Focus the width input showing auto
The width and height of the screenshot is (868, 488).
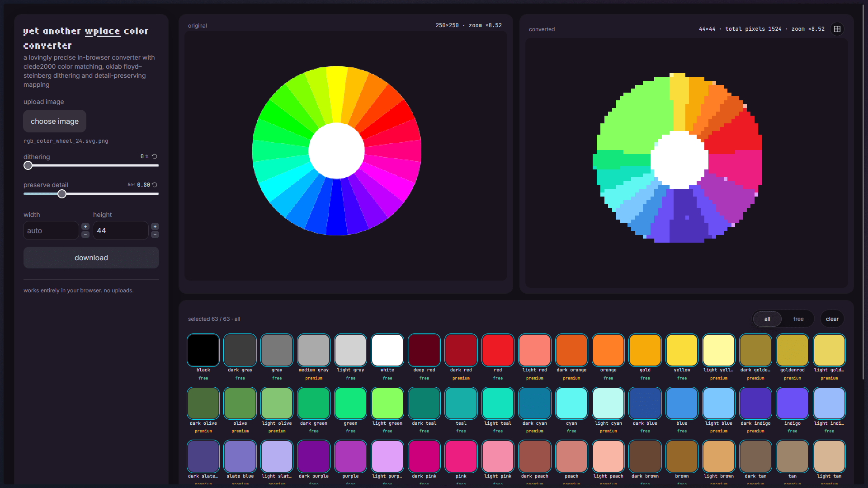(50, 230)
